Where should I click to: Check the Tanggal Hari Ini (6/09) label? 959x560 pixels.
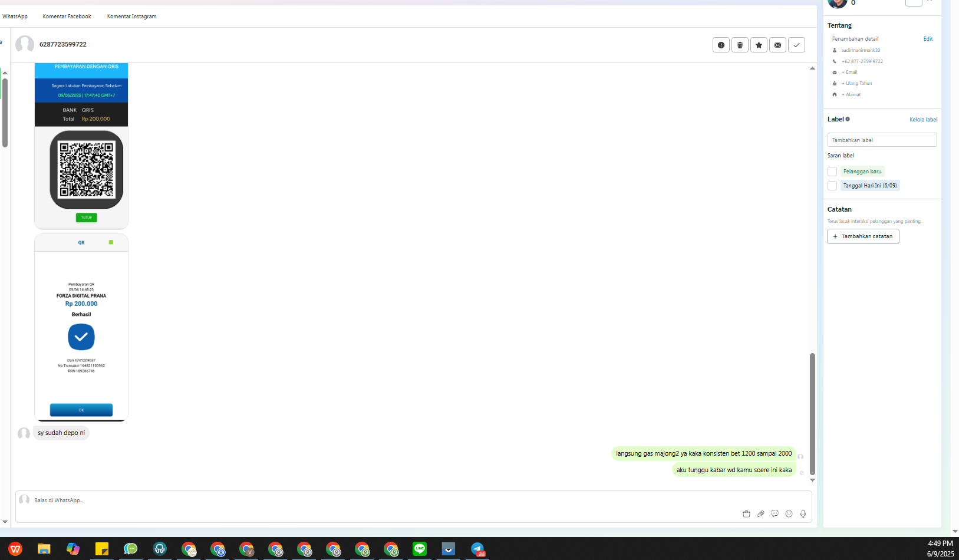coord(832,186)
